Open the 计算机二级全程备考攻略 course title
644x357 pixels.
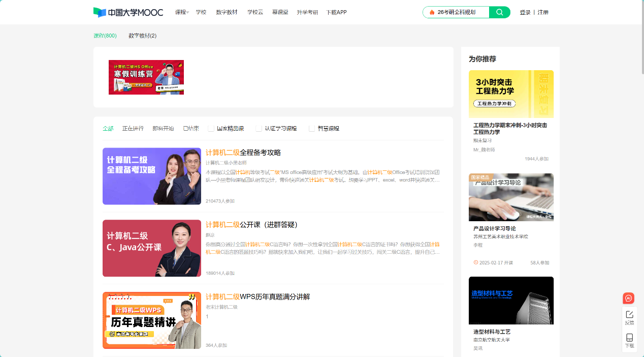coord(243,153)
